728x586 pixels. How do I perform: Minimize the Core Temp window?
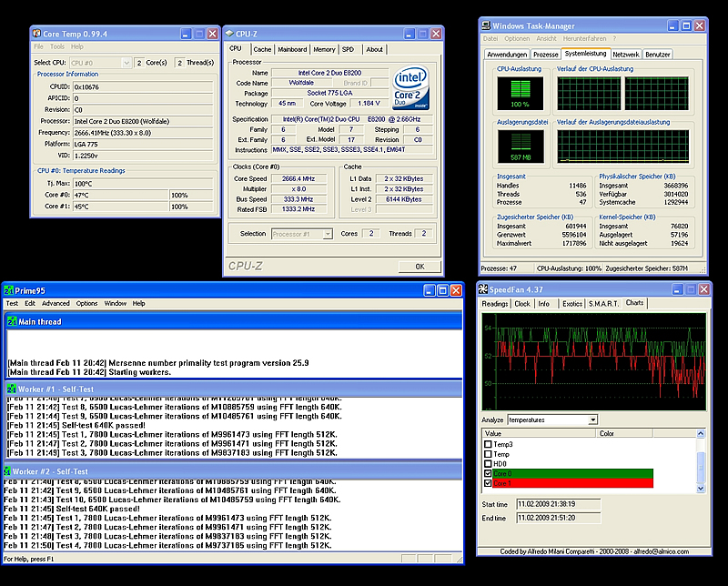pyautogui.click(x=186, y=34)
